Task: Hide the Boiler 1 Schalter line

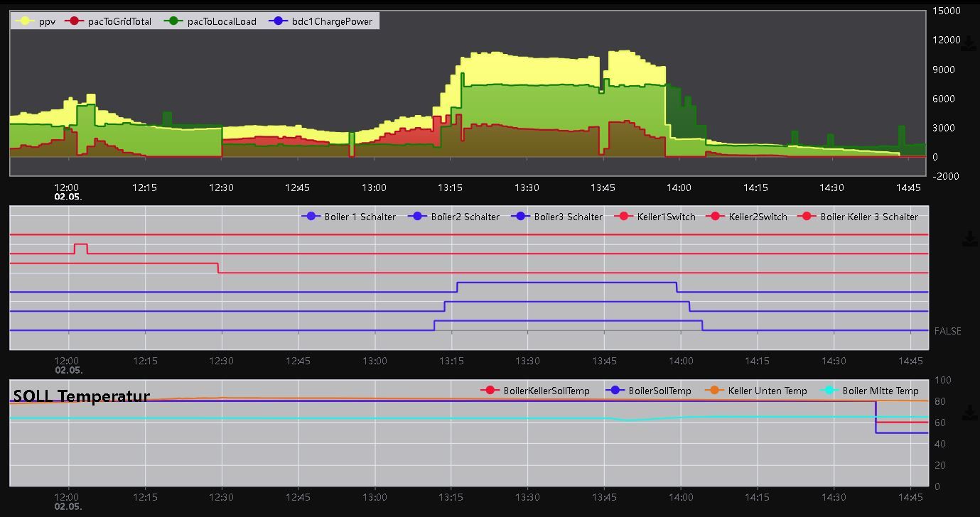Action: click(349, 217)
